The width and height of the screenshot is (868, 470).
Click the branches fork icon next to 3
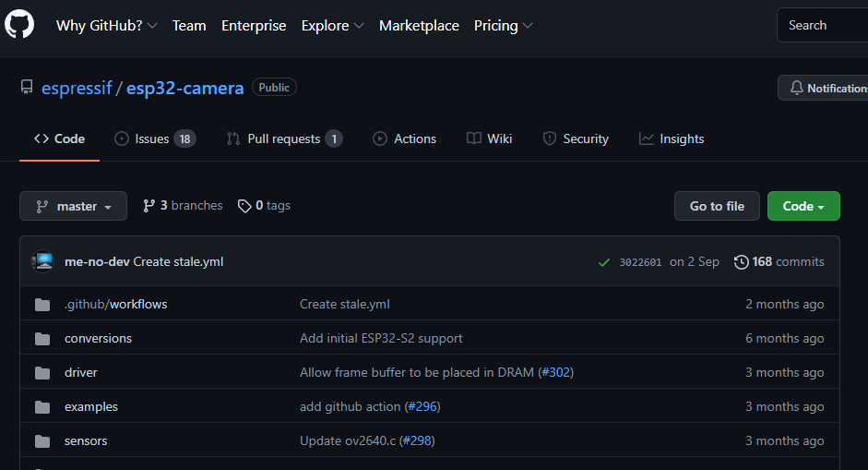coord(149,206)
